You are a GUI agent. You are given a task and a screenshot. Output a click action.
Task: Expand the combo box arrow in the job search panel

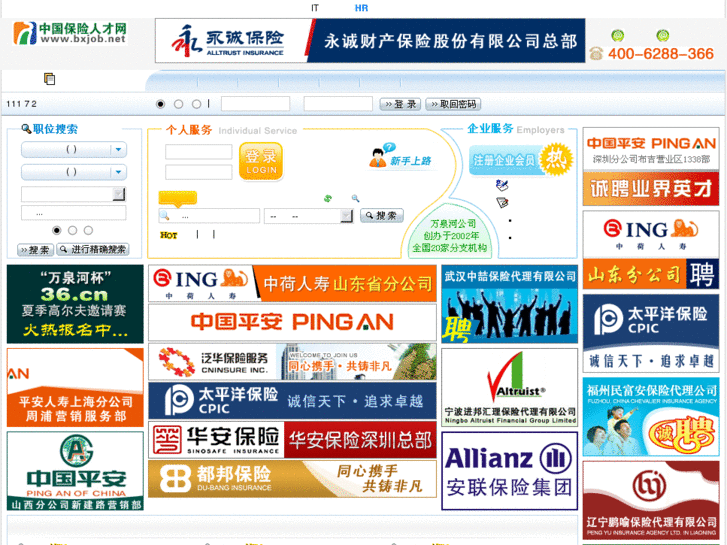coord(119,194)
